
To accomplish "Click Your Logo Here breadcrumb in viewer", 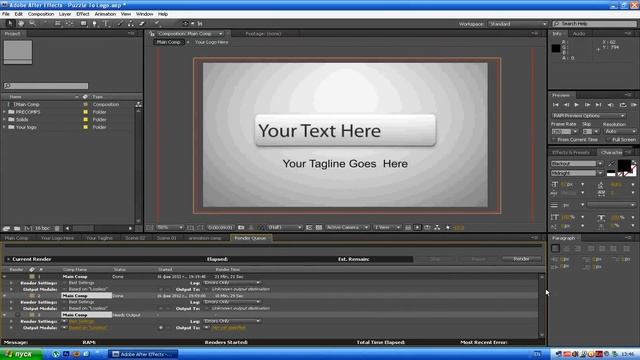I will (211, 42).
